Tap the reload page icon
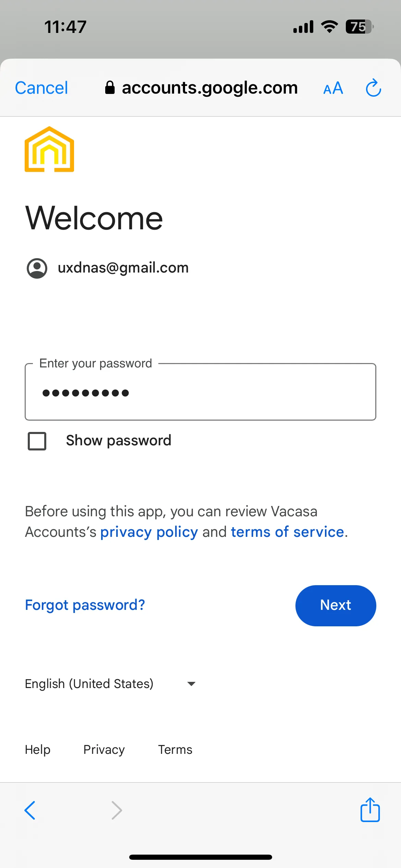 click(374, 88)
